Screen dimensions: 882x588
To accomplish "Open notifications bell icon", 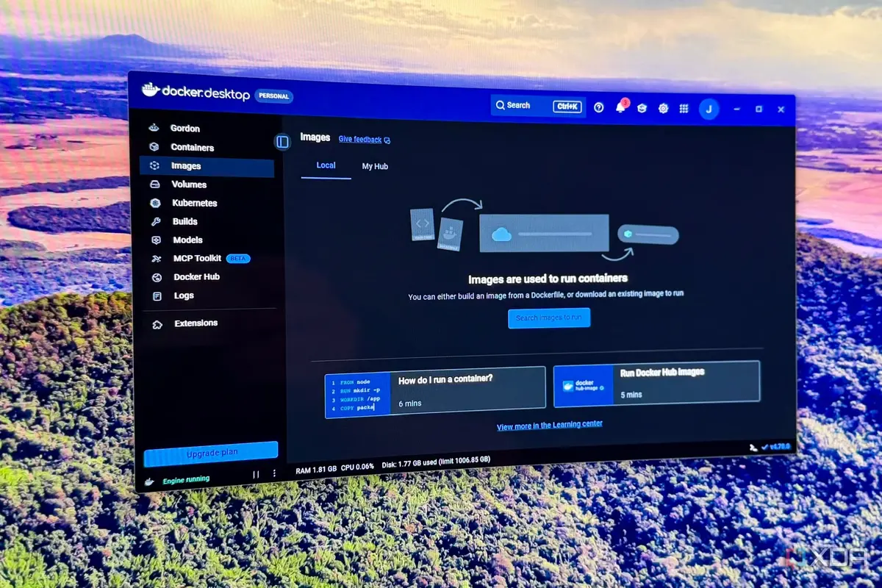I will pyautogui.click(x=621, y=107).
